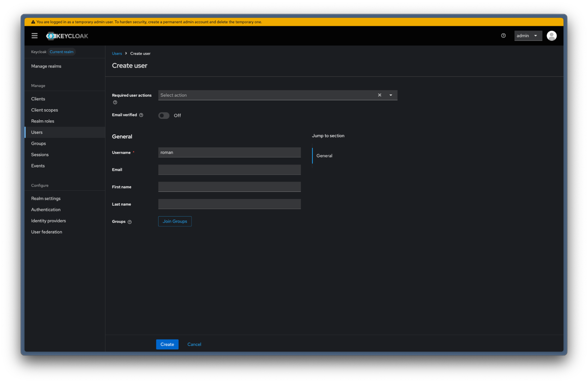The width and height of the screenshot is (588, 383).
Task: Expand the Required user actions dropdown arrow
Action: coord(391,95)
